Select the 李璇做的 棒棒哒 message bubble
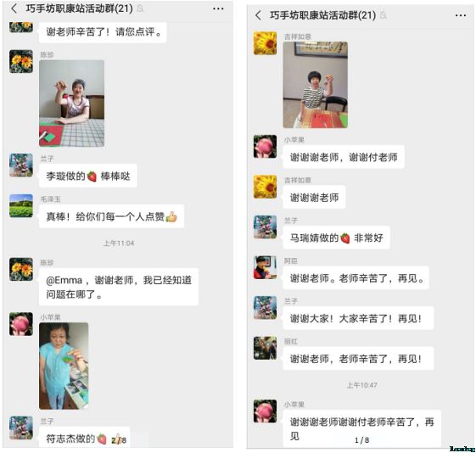 [88, 176]
